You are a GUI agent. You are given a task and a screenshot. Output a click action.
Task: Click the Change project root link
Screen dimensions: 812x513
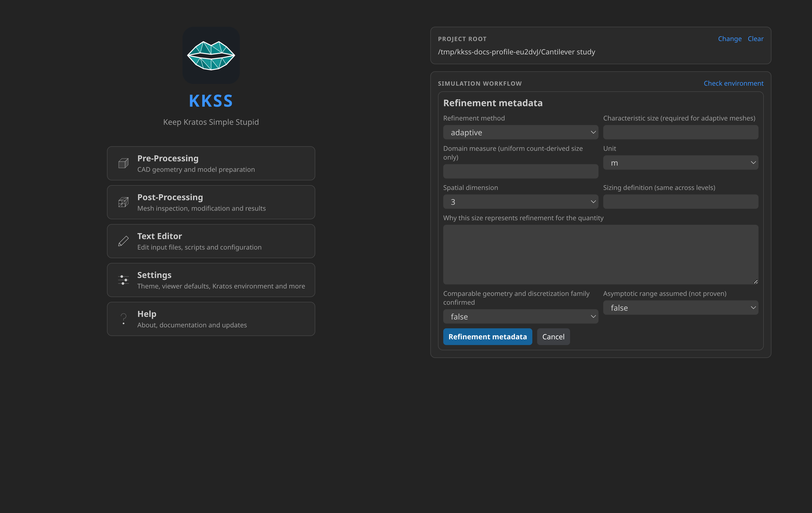tap(730, 39)
